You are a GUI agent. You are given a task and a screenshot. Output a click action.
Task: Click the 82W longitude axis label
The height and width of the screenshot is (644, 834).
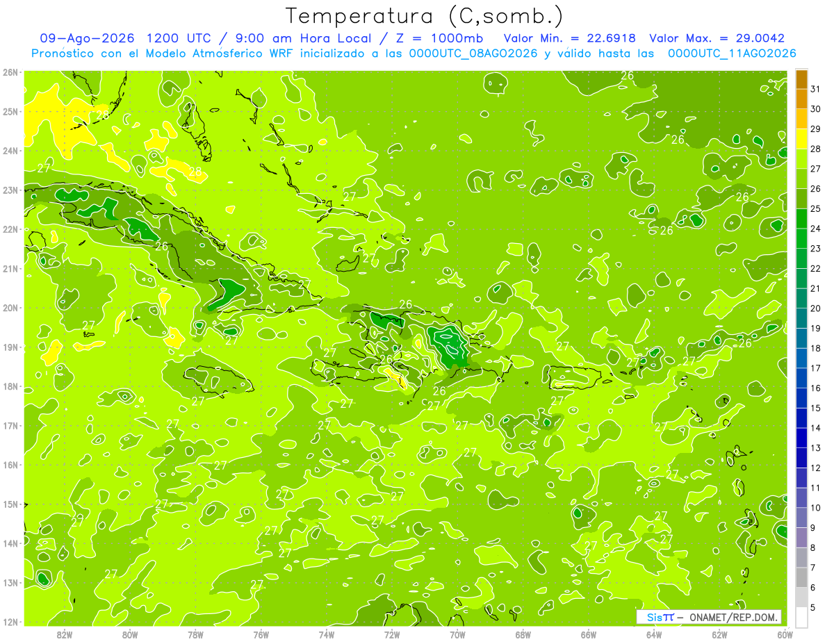pyautogui.click(x=65, y=634)
